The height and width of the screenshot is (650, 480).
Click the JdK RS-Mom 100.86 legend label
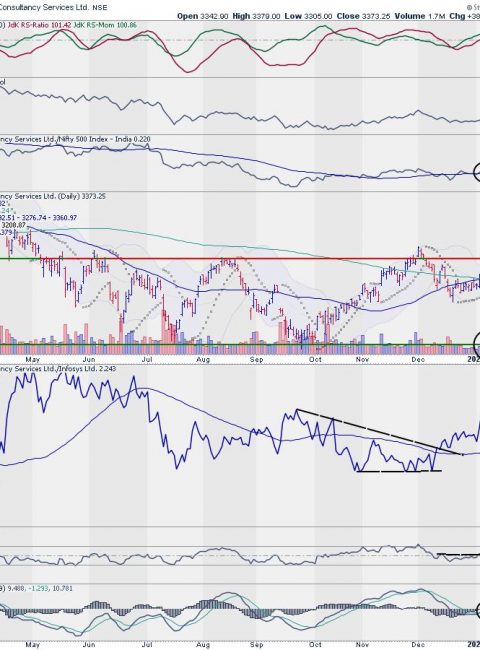coord(105,25)
